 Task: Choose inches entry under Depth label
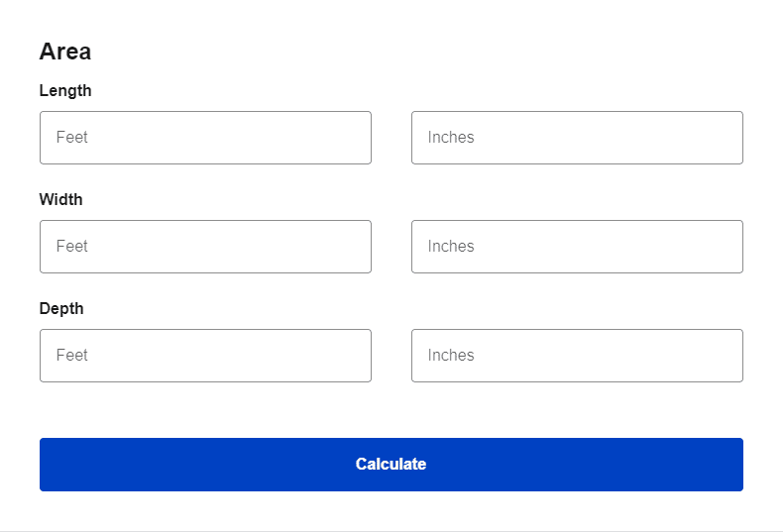577,356
